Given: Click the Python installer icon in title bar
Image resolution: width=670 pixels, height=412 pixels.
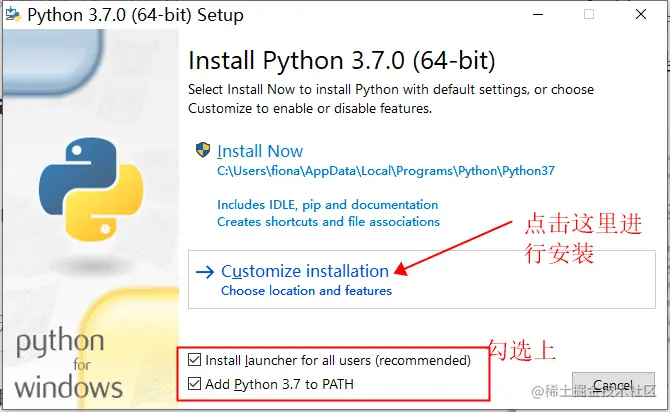Looking at the screenshot, I should [13, 15].
